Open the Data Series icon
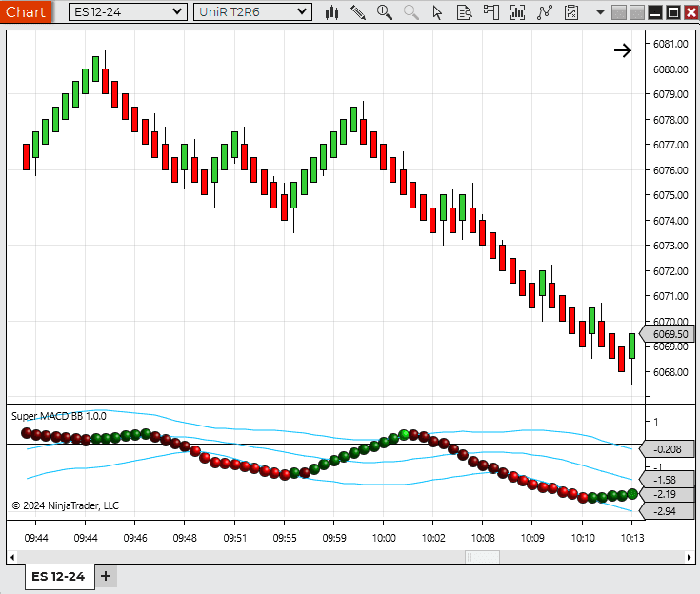The width and height of the screenshot is (700, 594). (518, 12)
